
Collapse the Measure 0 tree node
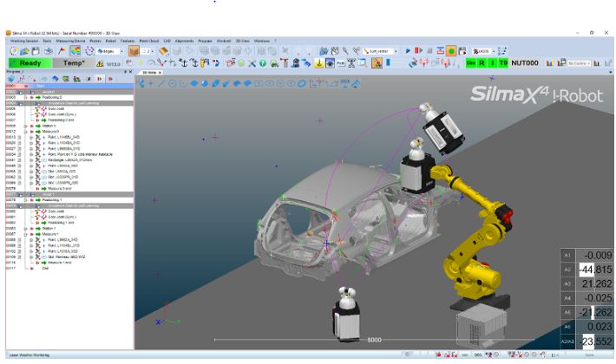point(26,132)
